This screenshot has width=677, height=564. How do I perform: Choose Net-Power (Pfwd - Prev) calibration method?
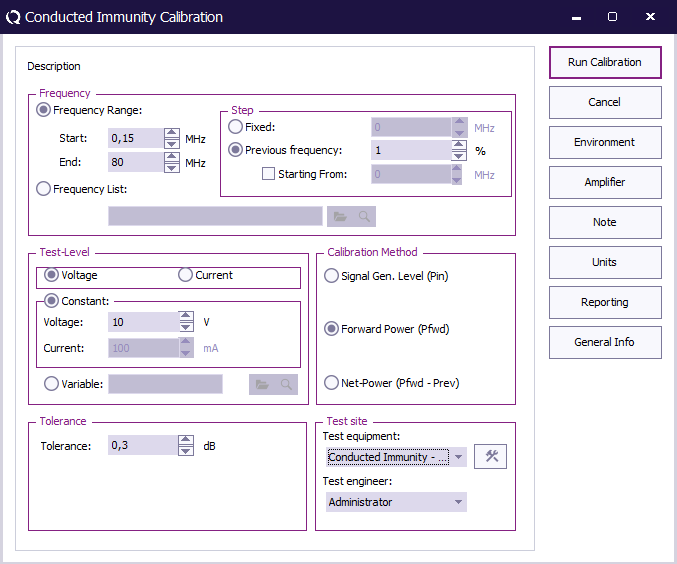point(332,383)
